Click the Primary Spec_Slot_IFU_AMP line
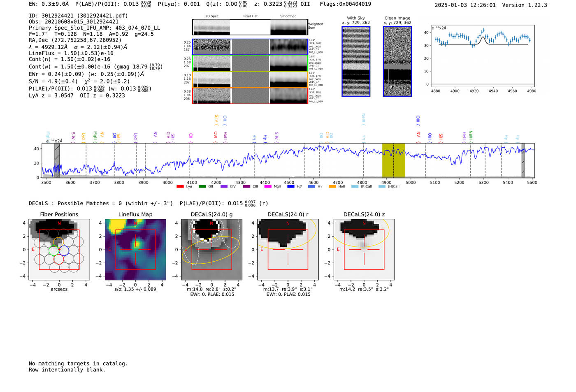Screen dimensions: 576x392 (x=95, y=28)
